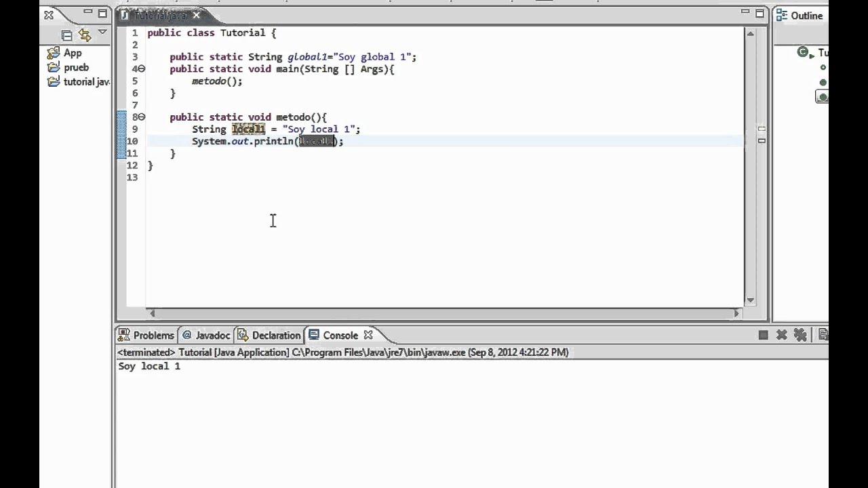Click the class name Tutorial on line 1
Screen dimensions: 868x488
243,33
